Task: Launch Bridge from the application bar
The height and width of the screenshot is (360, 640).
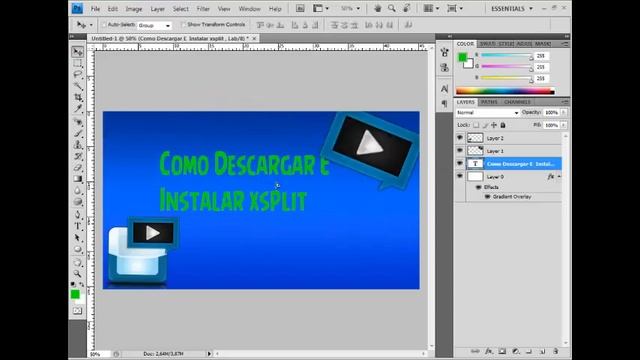Action: pyautogui.click(x=300, y=9)
